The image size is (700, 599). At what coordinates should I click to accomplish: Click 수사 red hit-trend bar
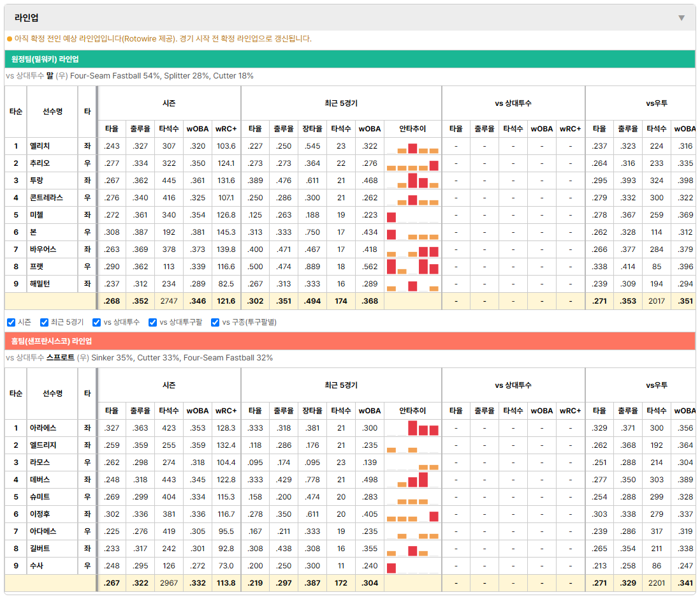click(x=391, y=568)
